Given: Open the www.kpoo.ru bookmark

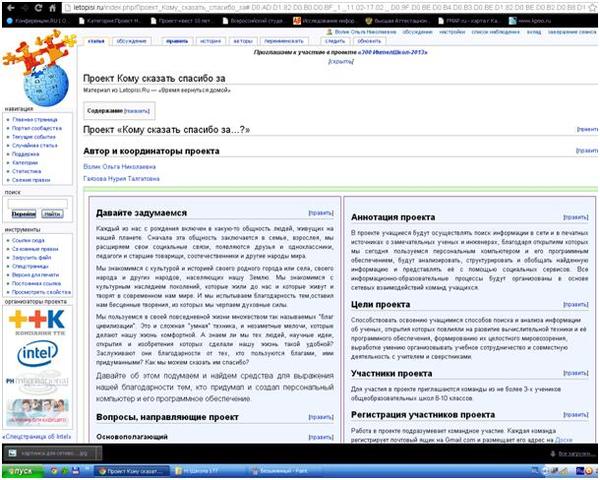Looking at the screenshot, I should coord(530,20).
